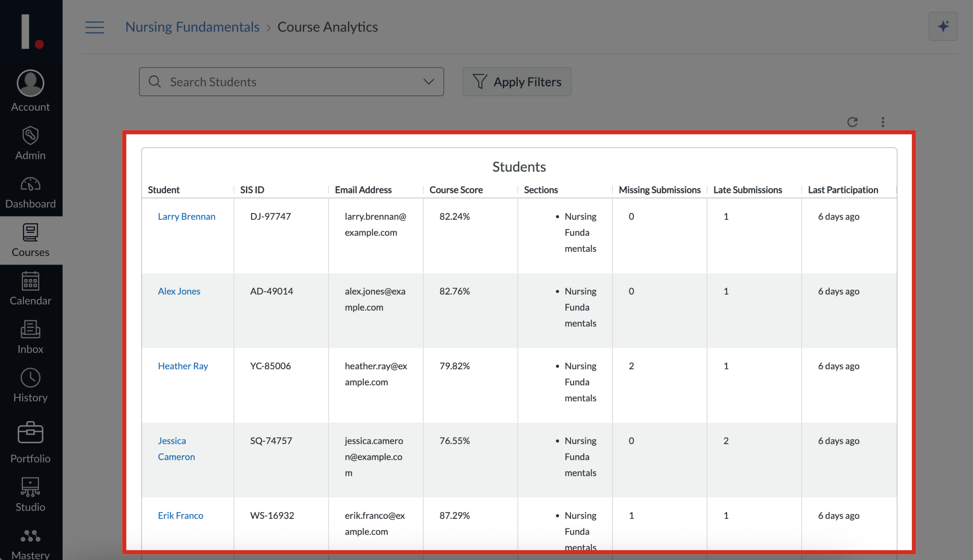Go to the Nursing Fundamentals breadcrumb link
Screen dimensions: 973x560
click(x=192, y=27)
